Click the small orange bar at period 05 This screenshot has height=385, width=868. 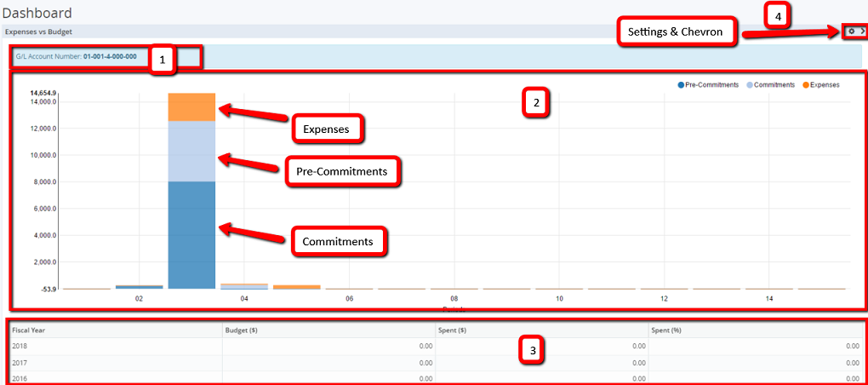click(296, 287)
